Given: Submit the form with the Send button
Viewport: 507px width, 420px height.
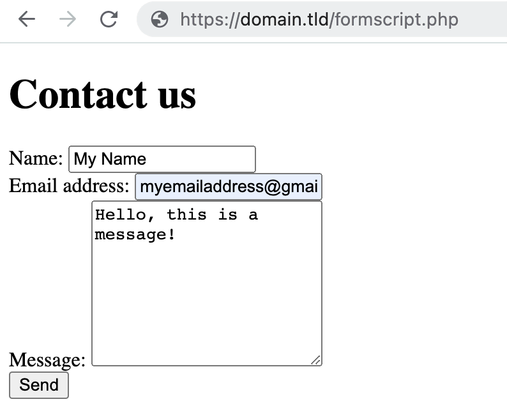Looking at the screenshot, I should coord(39,385).
